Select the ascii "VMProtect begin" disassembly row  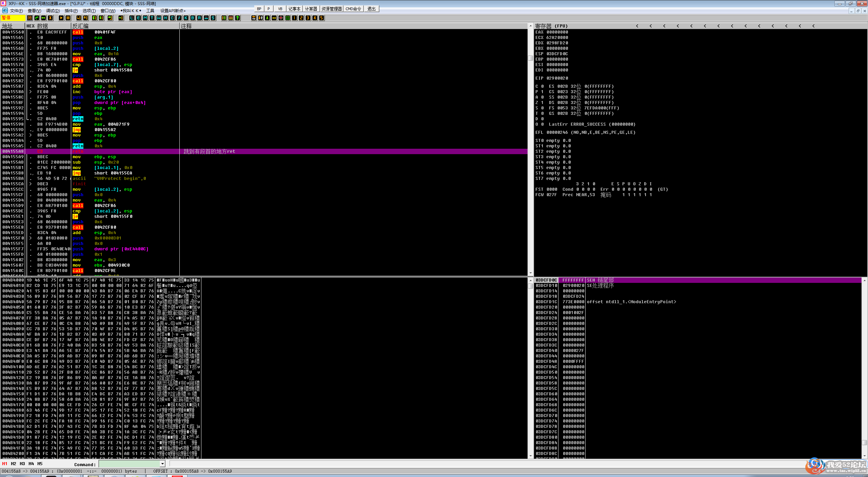(x=264, y=179)
